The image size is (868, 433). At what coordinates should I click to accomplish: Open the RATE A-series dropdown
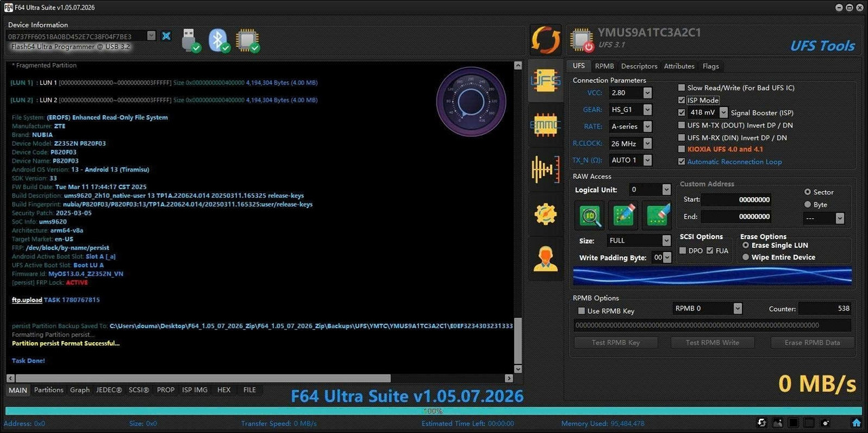click(648, 127)
